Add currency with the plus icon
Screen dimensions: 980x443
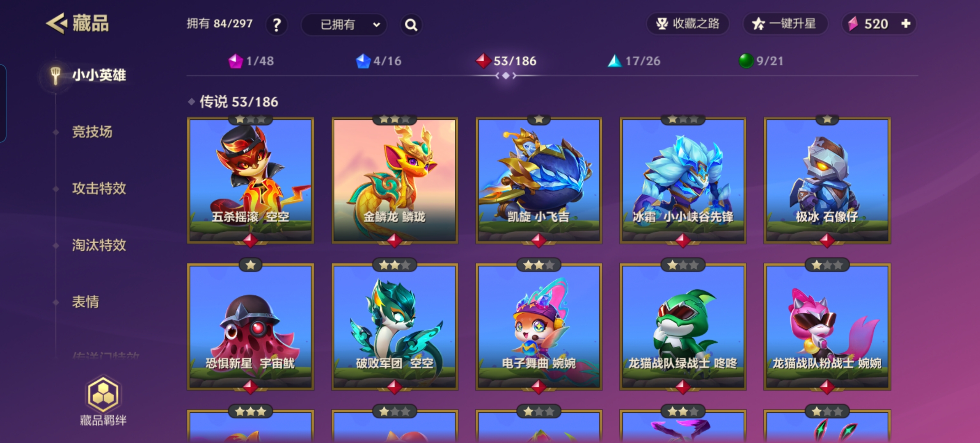click(x=906, y=23)
